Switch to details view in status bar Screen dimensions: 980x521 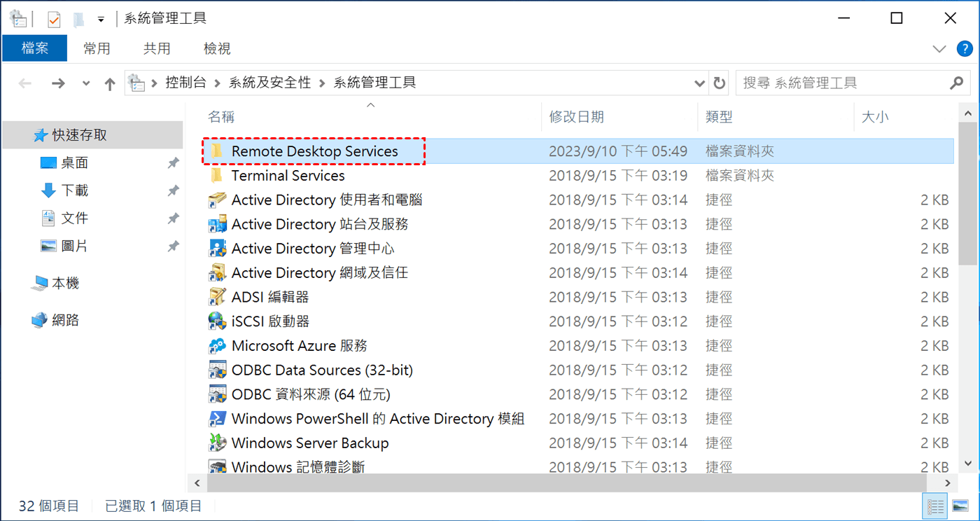[x=935, y=506]
